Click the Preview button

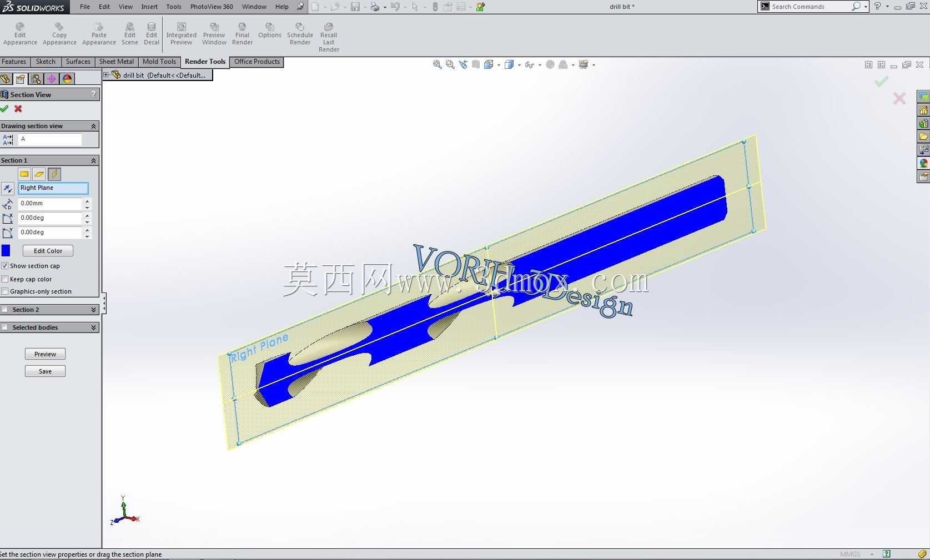(x=45, y=354)
